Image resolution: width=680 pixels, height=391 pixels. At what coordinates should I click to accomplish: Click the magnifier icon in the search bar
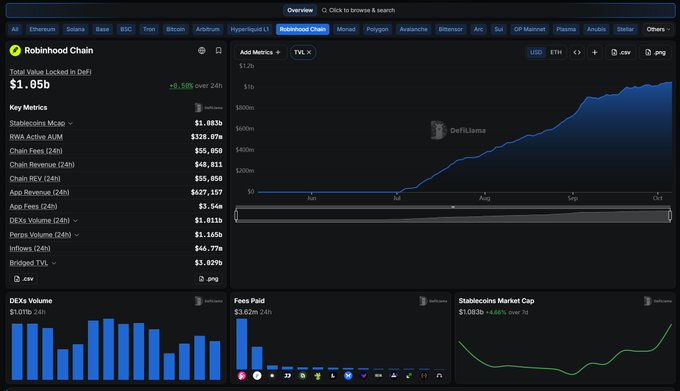pos(324,10)
